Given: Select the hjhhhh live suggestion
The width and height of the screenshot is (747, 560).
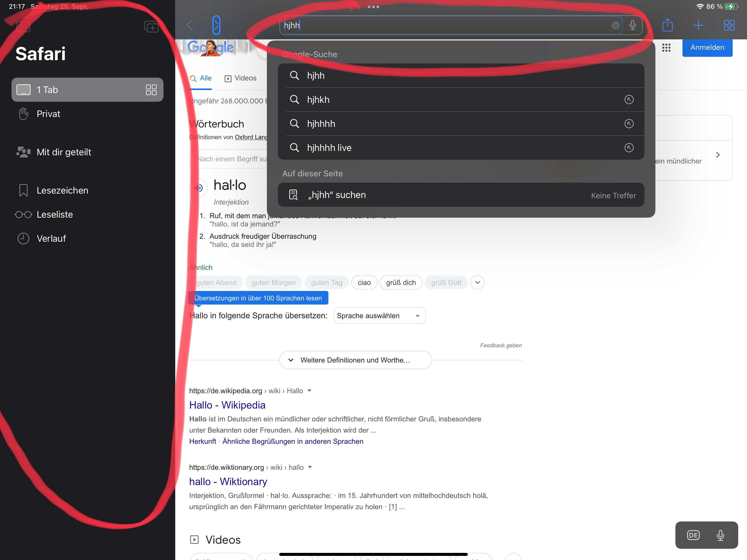Looking at the screenshot, I should pyautogui.click(x=329, y=148).
